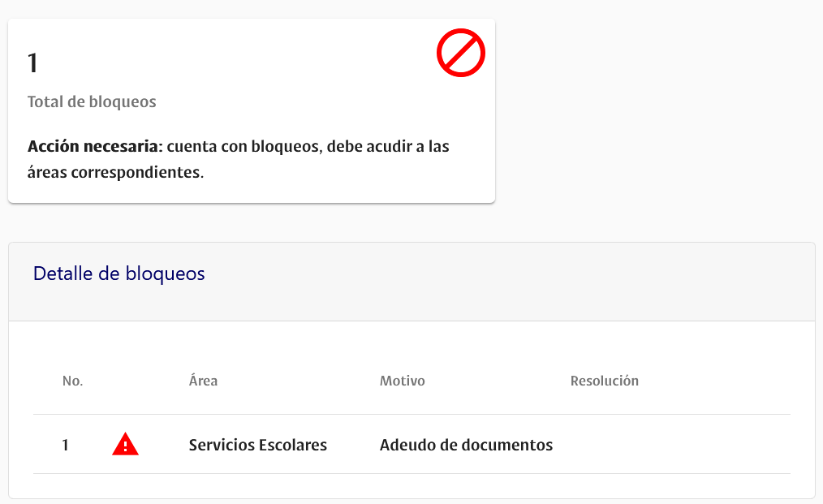This screenshot has width=823, height=504.
Task: Sort by the 'No.' column header
Action: pyautogui.click(x=73, y=381)
